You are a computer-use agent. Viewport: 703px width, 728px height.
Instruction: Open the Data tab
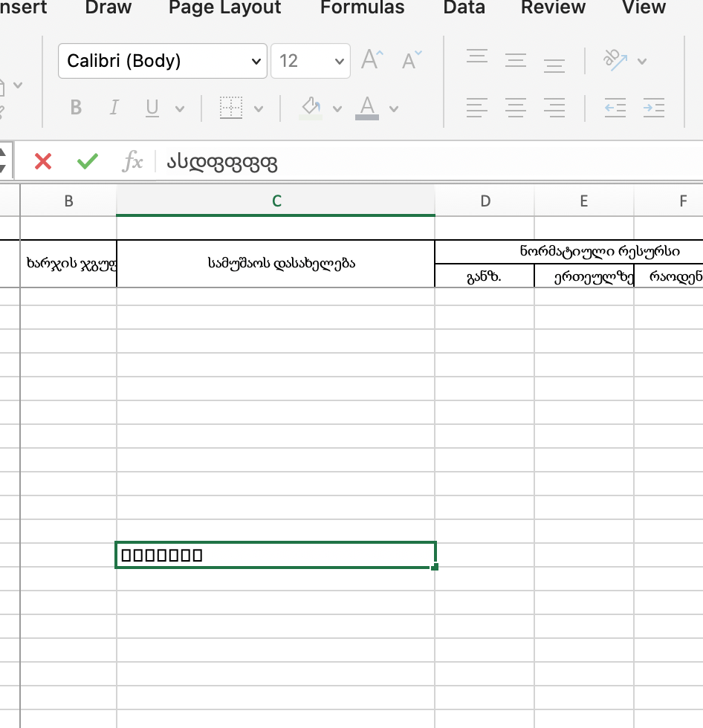pyautogui.click(x=464, y=7)
